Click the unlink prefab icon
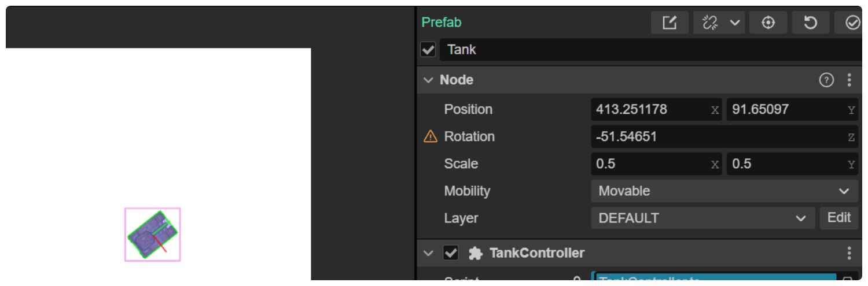The width and height of the screenshot is (868, 286). click(709, 23)
